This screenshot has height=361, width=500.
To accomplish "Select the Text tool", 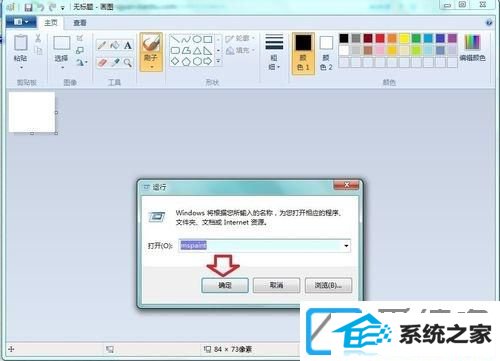I will pos(128,45).
